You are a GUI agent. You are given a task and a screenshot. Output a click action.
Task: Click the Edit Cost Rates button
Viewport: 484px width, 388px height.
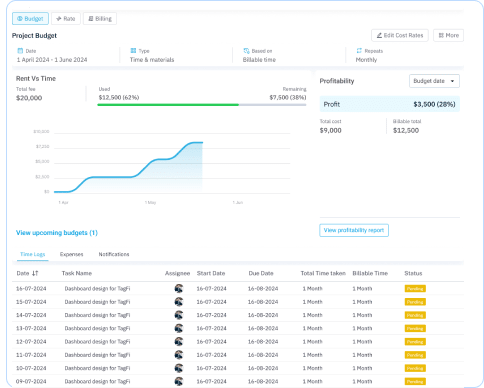coord(400,35)
